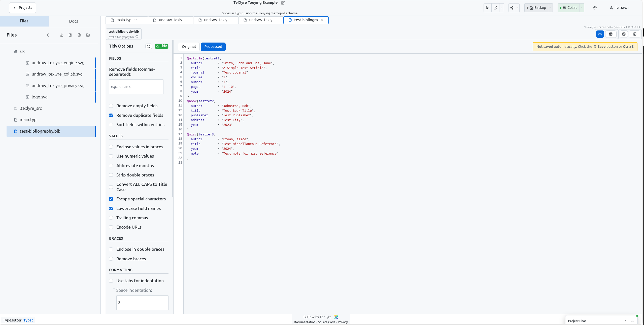The height and width of the screenshot is (325, 644).
Task: Expand the Project Chat panel
Action: 632,321
